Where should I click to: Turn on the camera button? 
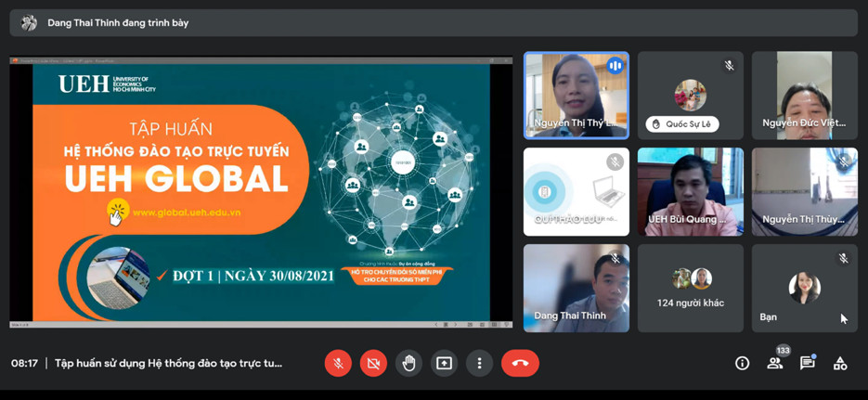coord(373,363)
